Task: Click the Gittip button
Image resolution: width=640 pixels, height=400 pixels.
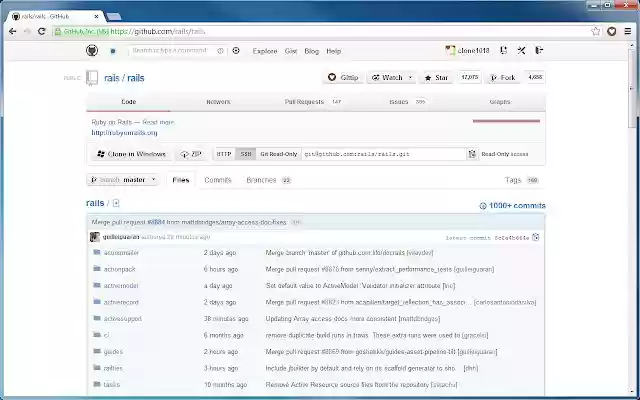Action: pyautogui.click(x=343, y=78)
